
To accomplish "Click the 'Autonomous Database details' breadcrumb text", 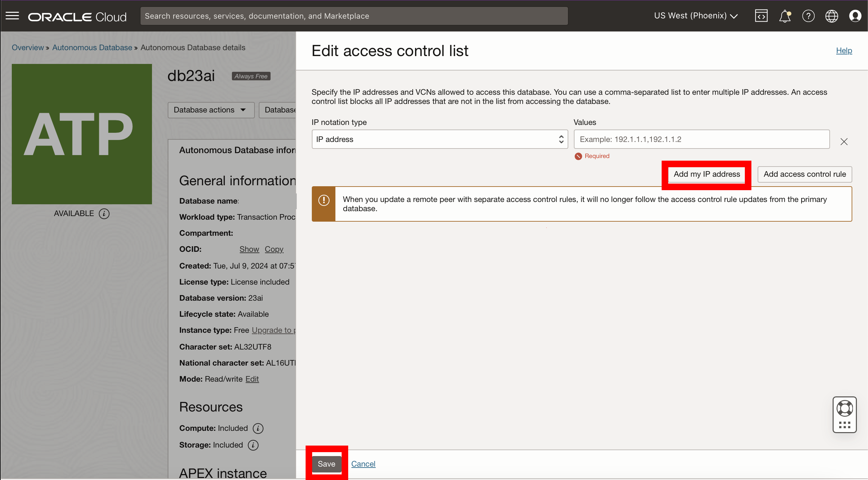I will coord(193,48).
